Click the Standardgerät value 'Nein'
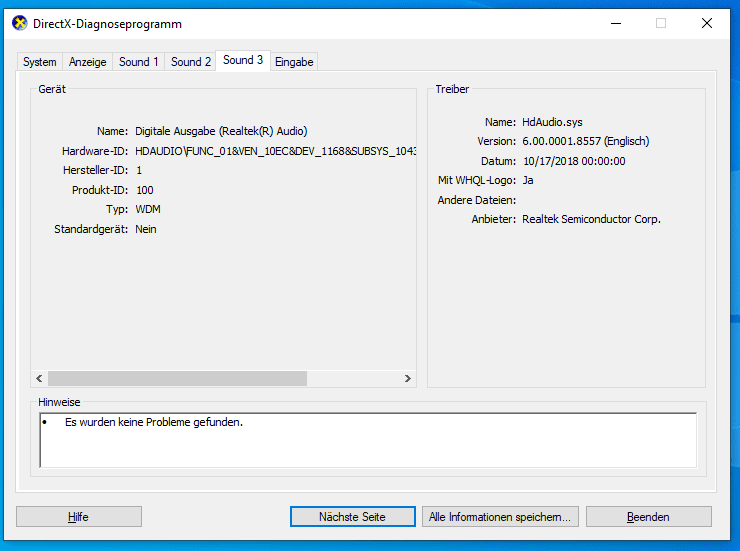Image resolution: width=740 pixels, height=551 pixels. 146,229
